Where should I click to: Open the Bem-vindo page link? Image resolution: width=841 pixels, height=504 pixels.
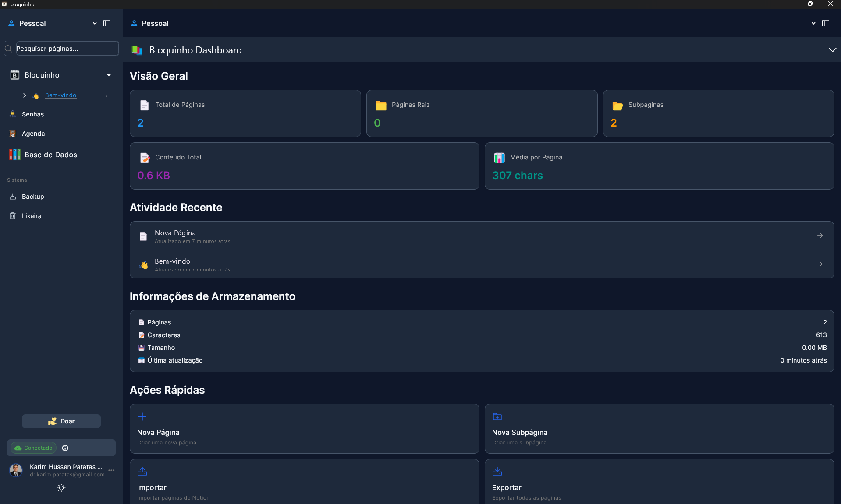pos(60,95)
